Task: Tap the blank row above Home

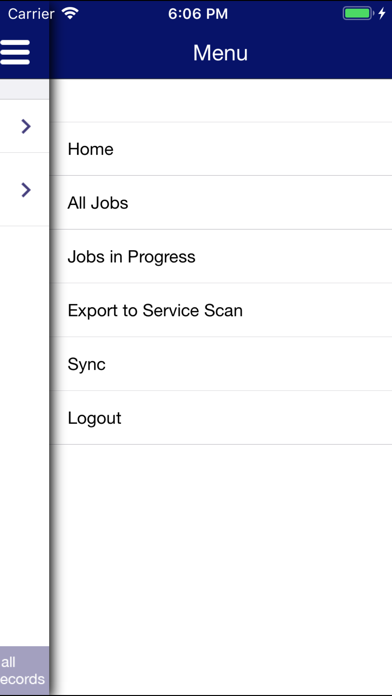Action: point(221,101)
